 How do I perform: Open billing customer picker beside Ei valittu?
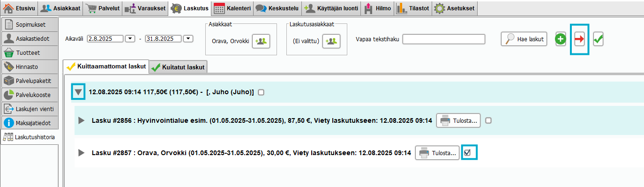[x=331, y=41]
